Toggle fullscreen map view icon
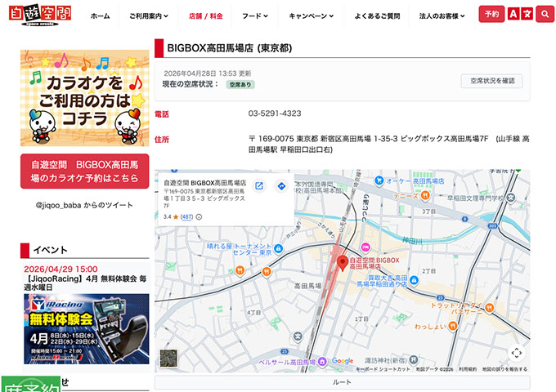The image size is (556, 392). click(517, 353)
